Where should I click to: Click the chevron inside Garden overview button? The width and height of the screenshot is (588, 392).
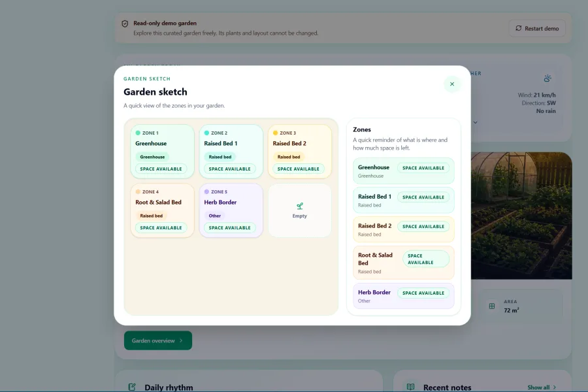tap(181, 340)
